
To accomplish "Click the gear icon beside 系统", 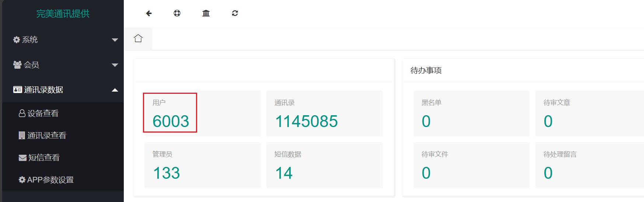I will click(x=17, y=40).
